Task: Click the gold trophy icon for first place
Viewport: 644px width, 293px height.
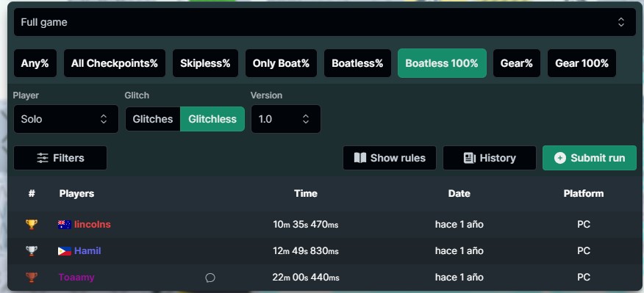Action: [31, 225]
